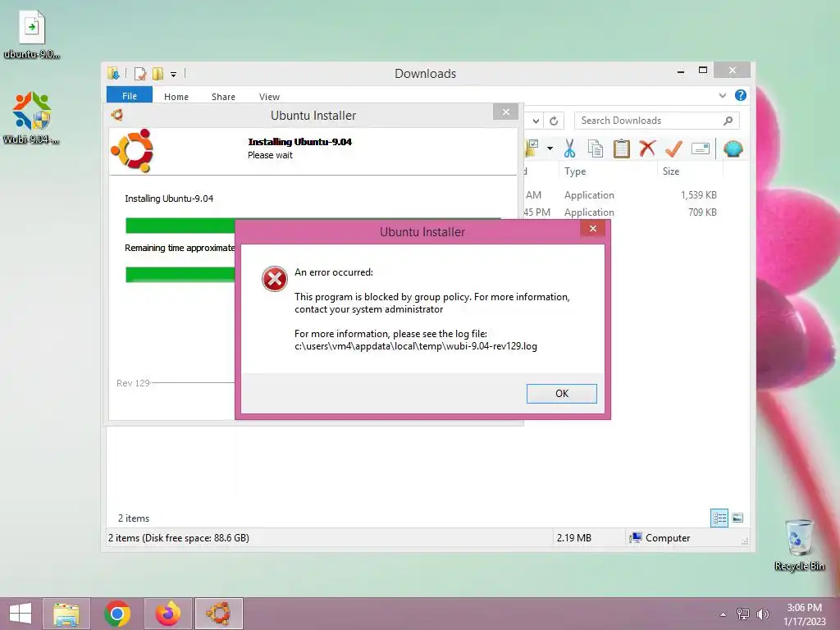This screenshot has height=630, width=840.
Task: Click the Copy toolbar icon
Action: click(596, 149)
